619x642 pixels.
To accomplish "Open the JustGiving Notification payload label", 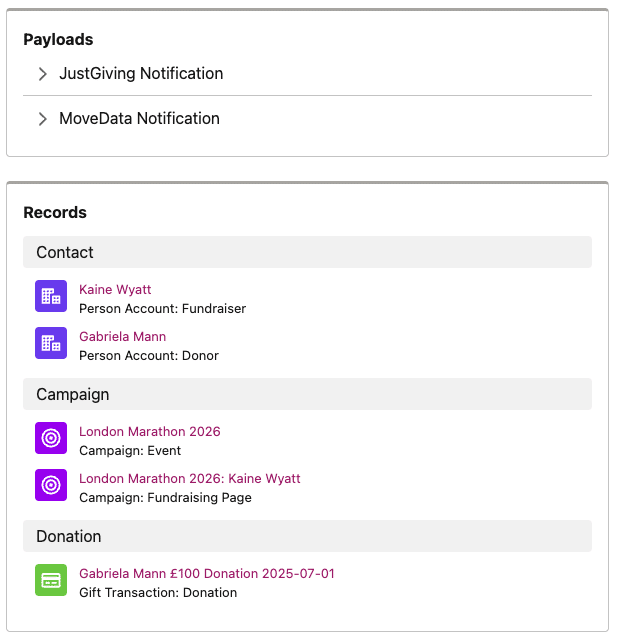I will (x=141, y=74).
